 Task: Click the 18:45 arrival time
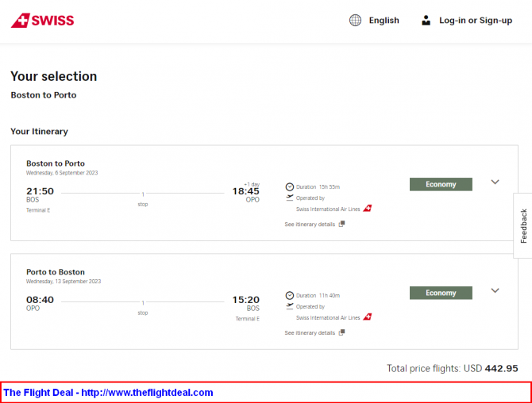pyautogui.click(x=245, y=191)
